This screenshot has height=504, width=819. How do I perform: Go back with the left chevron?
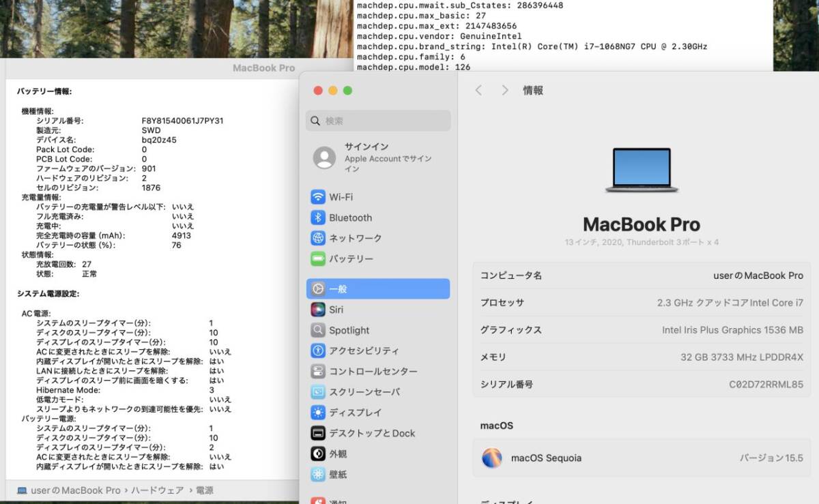[x=478, y=90]
